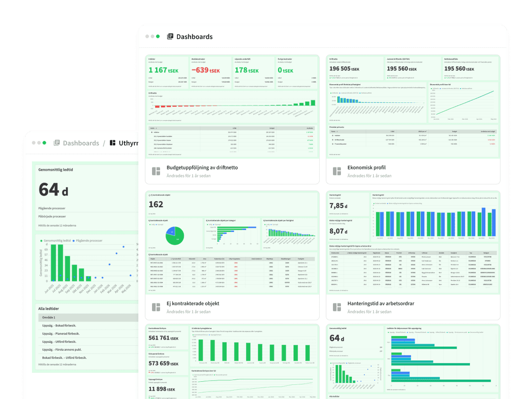Open Budgetuppföljning av driftnetto preview thumbnail

point(233,106)
